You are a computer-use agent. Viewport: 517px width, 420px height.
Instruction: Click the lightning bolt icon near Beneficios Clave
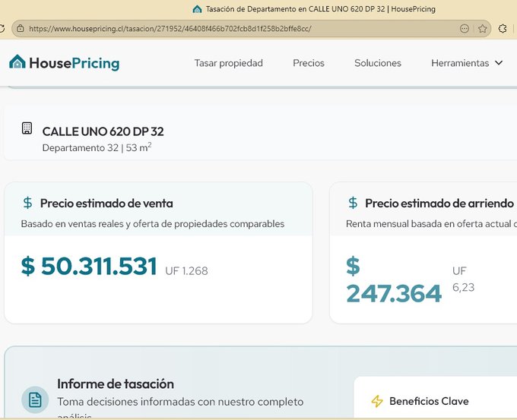point(377,401)
